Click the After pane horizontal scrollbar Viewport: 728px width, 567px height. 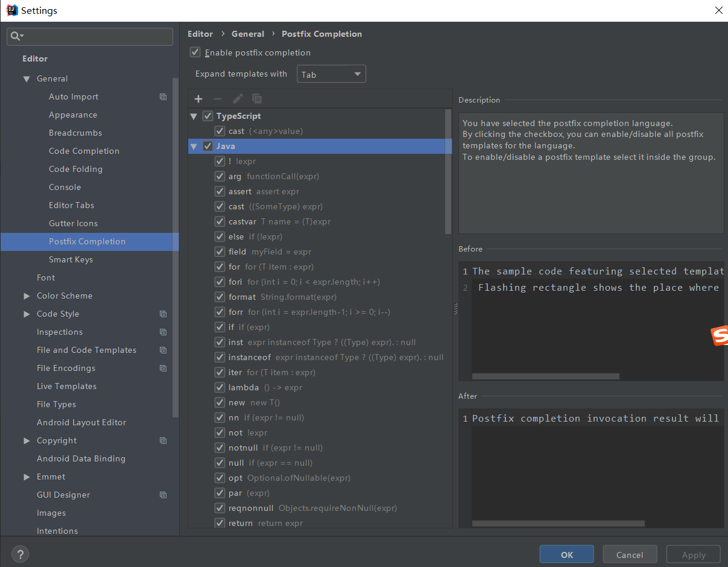click(x=558, y=524)
